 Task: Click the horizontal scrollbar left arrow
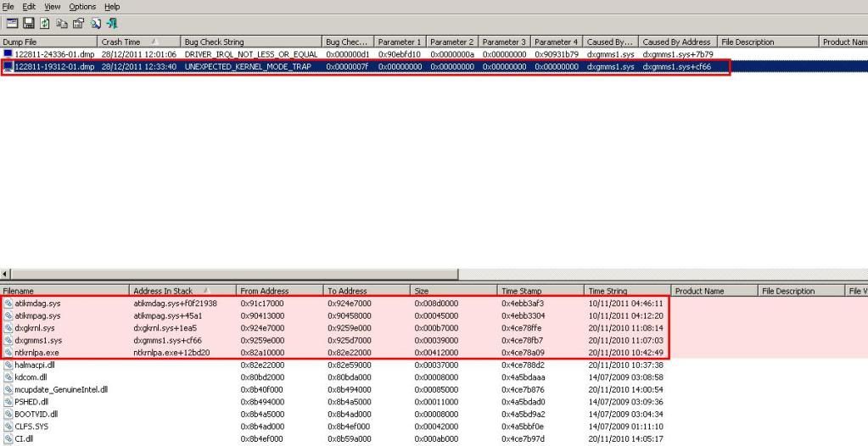tap(6, 274)
